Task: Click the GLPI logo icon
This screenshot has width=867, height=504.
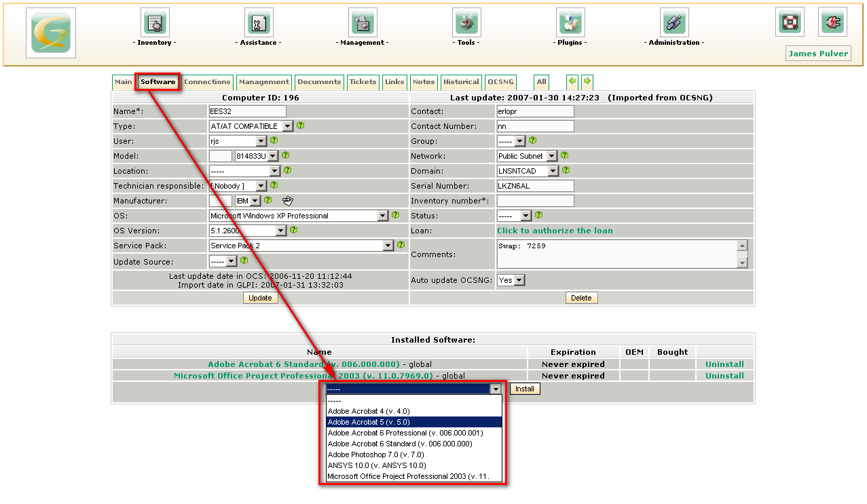Action: coord(51,33)
